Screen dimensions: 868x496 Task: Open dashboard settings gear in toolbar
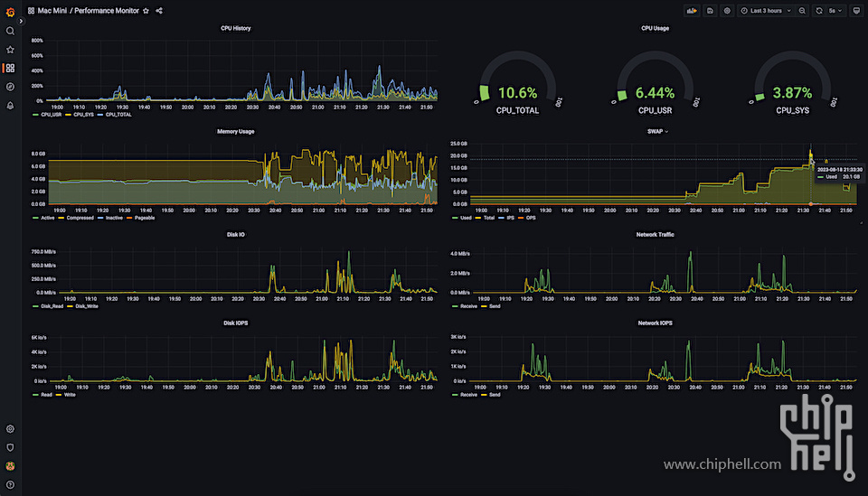pyautogui.click(x=727, y=11)
